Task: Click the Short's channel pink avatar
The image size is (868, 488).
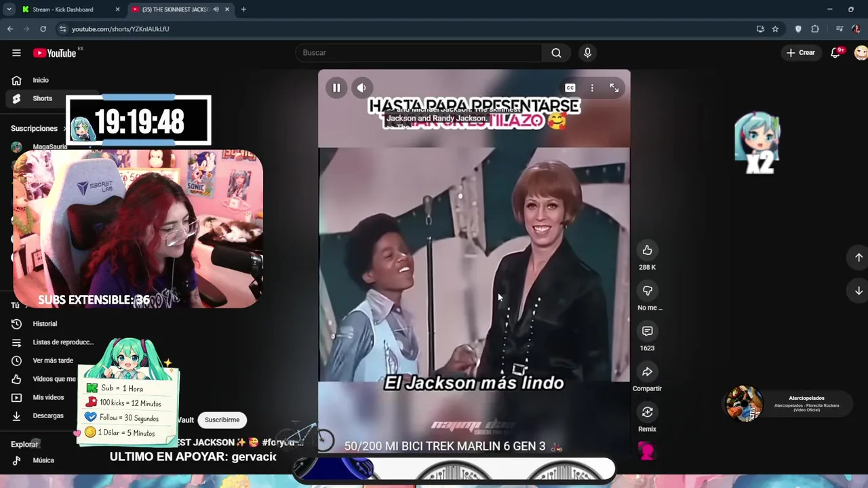Action: pos(647,451)
